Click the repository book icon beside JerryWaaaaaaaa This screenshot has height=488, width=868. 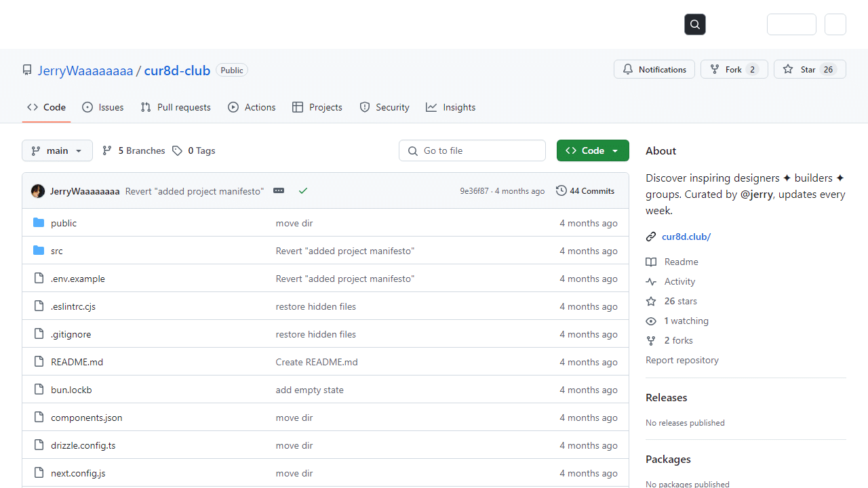27,70
